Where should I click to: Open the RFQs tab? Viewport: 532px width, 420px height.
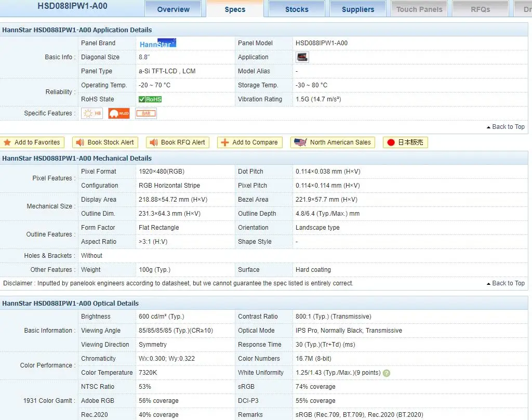(x=481, y=9)
